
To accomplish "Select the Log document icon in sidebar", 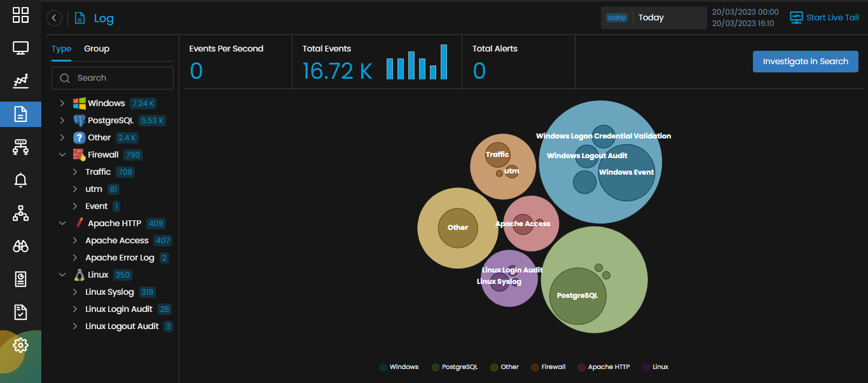I will tap(20, 114).
